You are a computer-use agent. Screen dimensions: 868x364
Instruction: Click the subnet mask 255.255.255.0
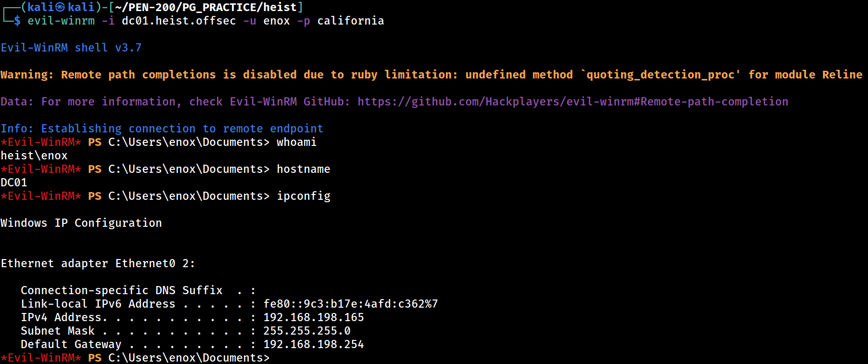click(x=307, y=331)
